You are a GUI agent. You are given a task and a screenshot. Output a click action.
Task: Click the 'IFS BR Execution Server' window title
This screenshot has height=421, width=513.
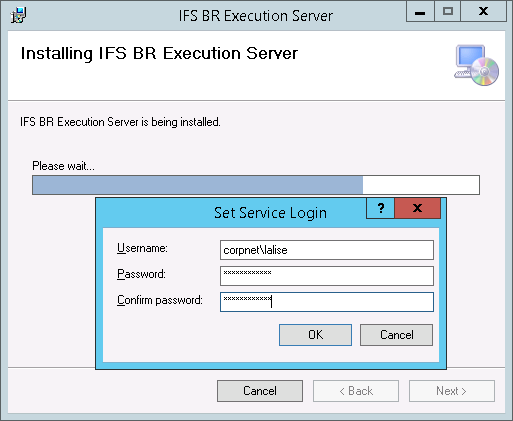coord(256,16)
